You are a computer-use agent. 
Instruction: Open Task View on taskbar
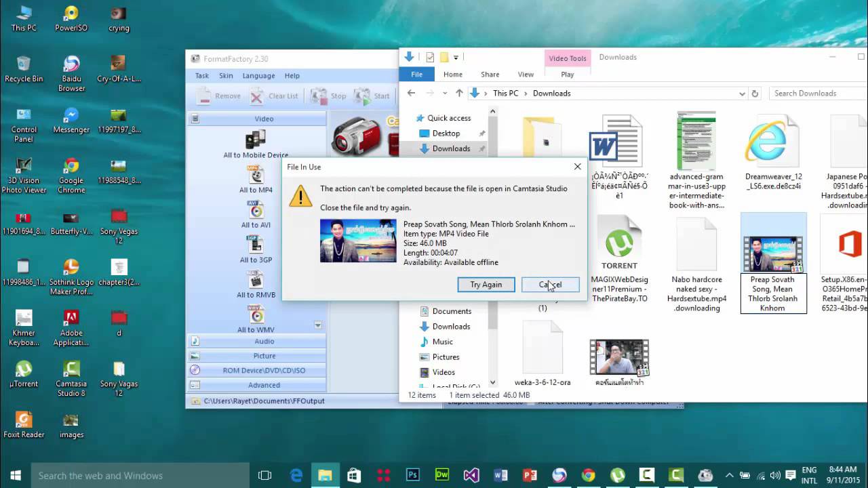tap(264, 475)
